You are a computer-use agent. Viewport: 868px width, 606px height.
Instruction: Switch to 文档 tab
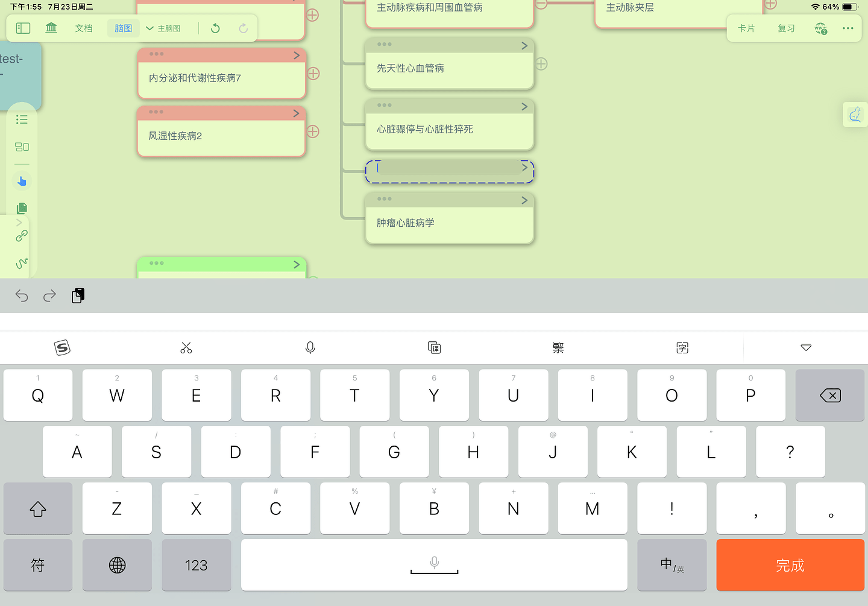click(84, 28)
